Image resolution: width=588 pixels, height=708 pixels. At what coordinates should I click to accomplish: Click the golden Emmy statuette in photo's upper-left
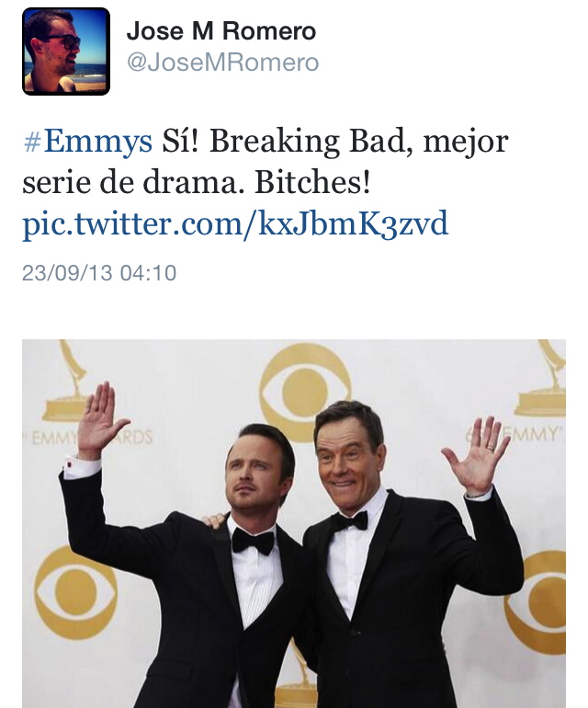[x=67, y=382]
